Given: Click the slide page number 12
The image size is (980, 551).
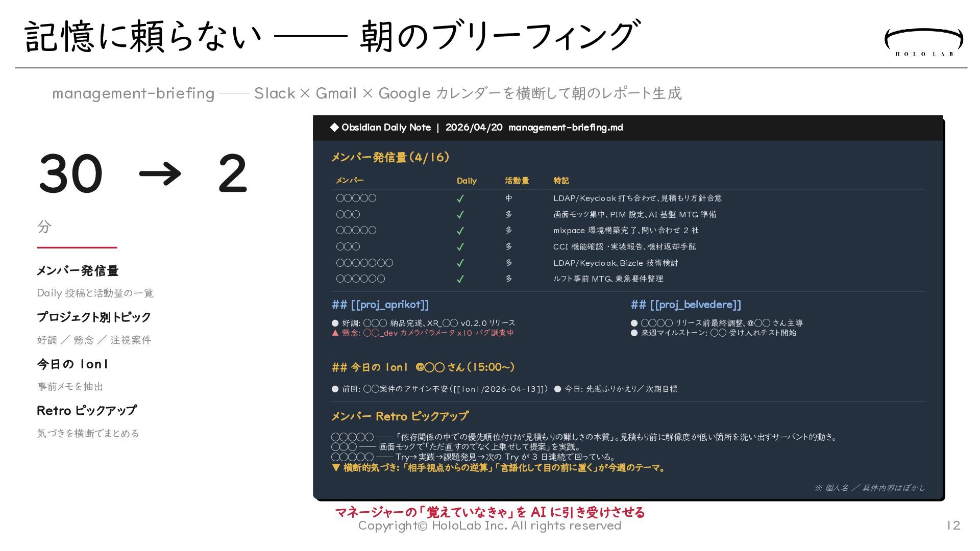Looking at the screenshot, I should click(x=953, y=525).
